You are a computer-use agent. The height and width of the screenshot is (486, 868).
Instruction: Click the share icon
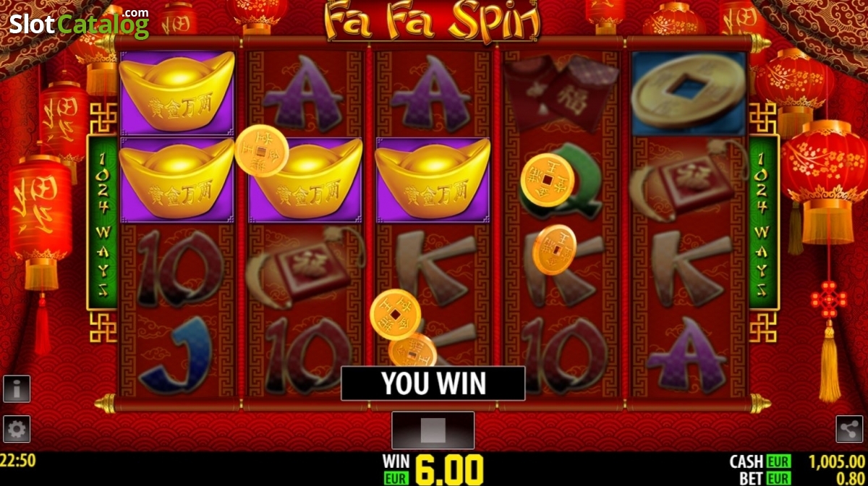[850, 428]
